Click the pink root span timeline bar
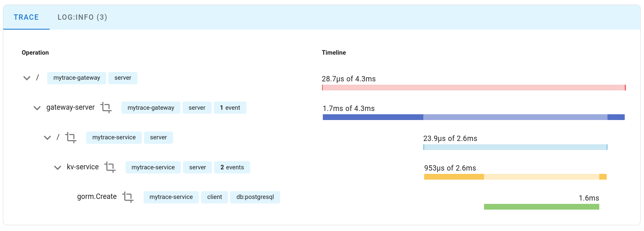Viewport: 644px width, 231px height. point(473,88)
